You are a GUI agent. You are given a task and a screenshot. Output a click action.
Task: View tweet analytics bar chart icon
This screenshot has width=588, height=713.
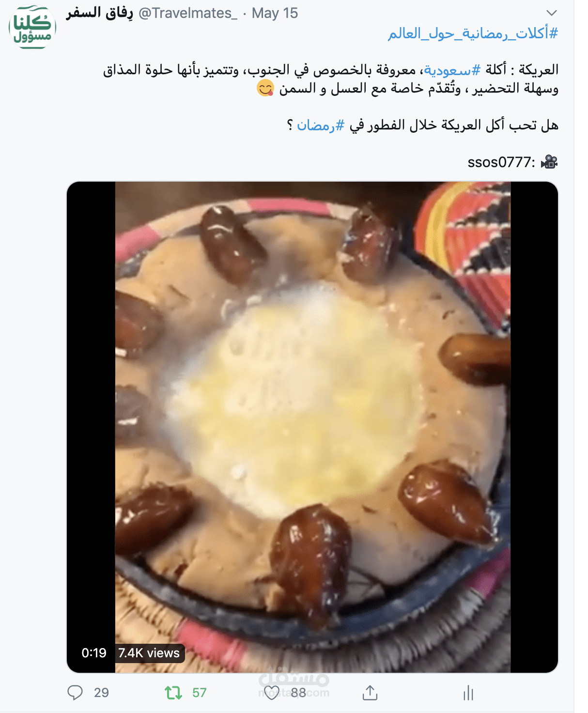pyautogui.click(x=468, y=693)
